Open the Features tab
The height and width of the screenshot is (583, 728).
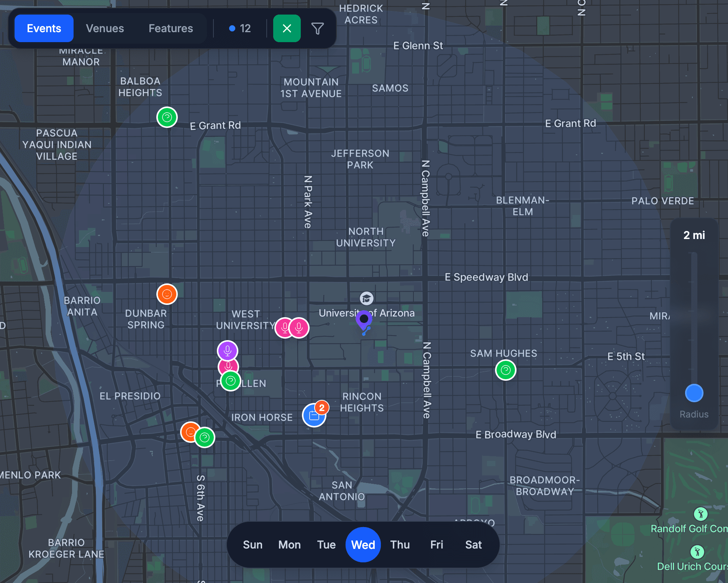point(171,28)
